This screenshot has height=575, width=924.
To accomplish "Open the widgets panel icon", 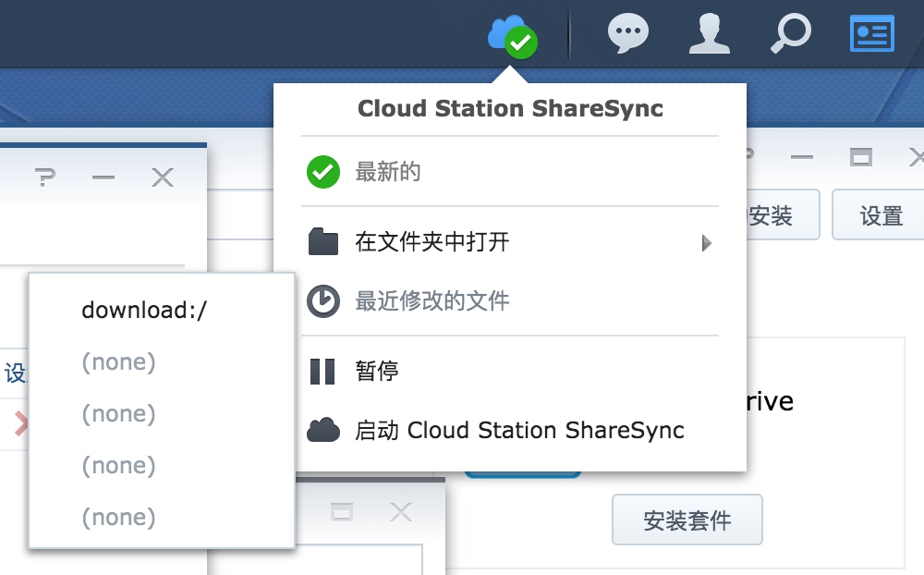I will tap(872, 33).
